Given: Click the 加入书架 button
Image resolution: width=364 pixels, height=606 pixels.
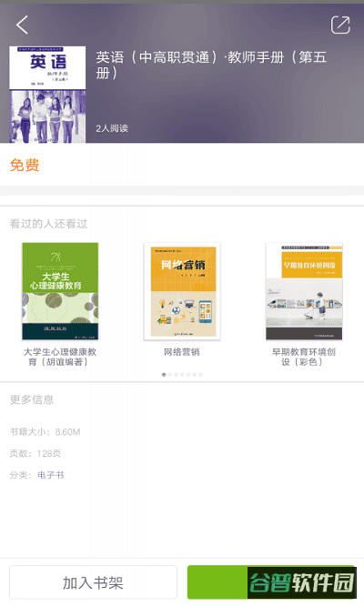Looking at the screenshot, I should point(93,582).
